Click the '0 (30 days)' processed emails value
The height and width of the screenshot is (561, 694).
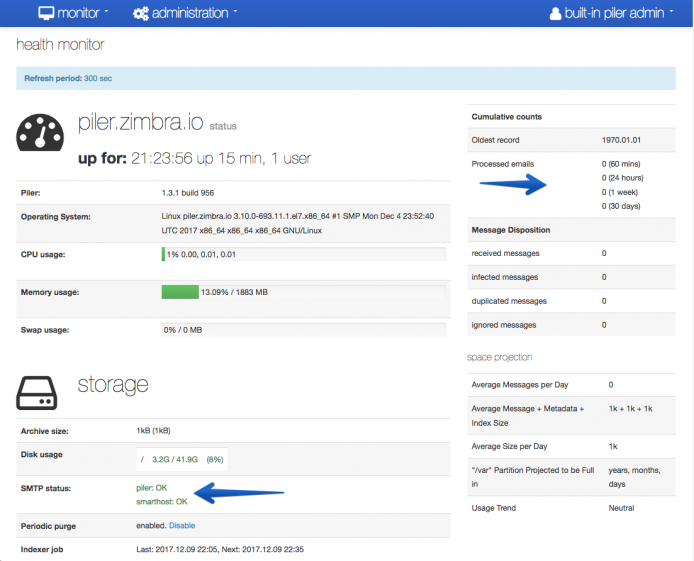click(x=621, y=206)
